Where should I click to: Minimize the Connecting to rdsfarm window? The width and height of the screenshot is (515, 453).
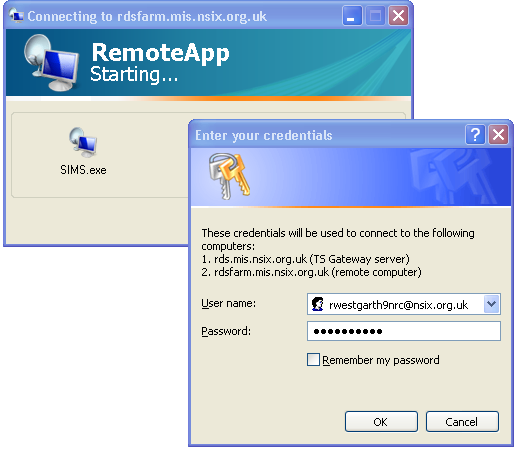point(352,16)
